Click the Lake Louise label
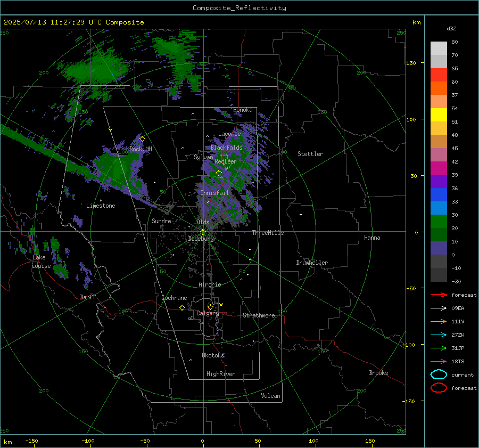479x448 pixels. (x=41, y=262)
